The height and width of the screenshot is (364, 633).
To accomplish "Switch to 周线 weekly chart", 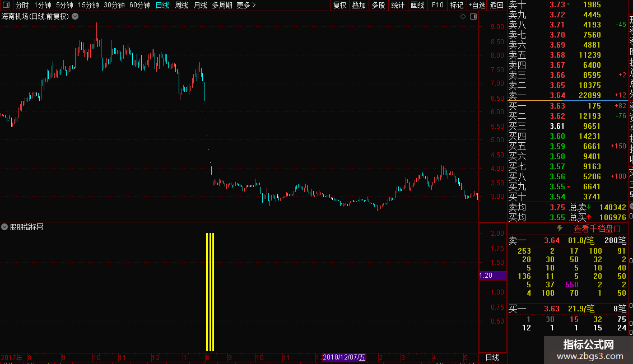I will point(181,5).
